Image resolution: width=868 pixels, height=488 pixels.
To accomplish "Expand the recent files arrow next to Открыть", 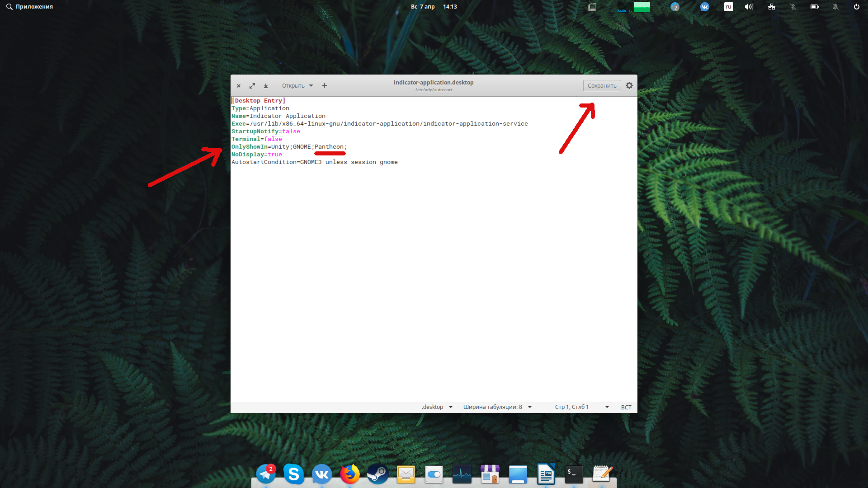I will [x=311, y=86].
